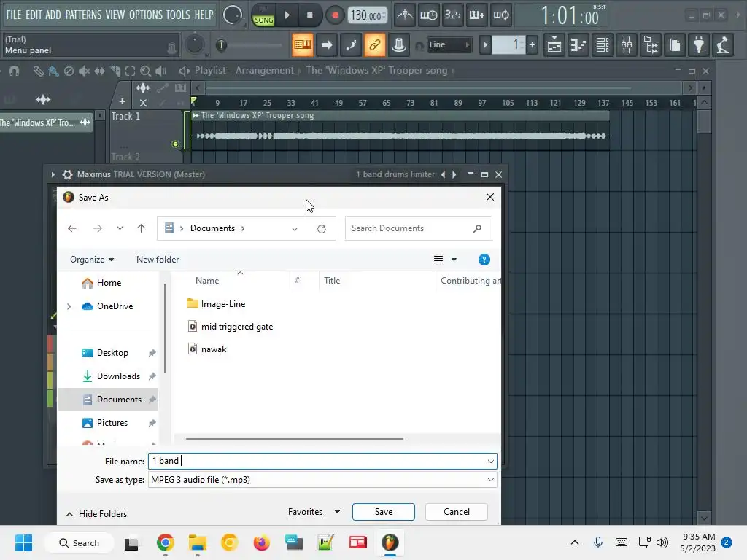Screen dimensions: 747x560
Task: Open the Playlist view icon
Action: [554, 44]
